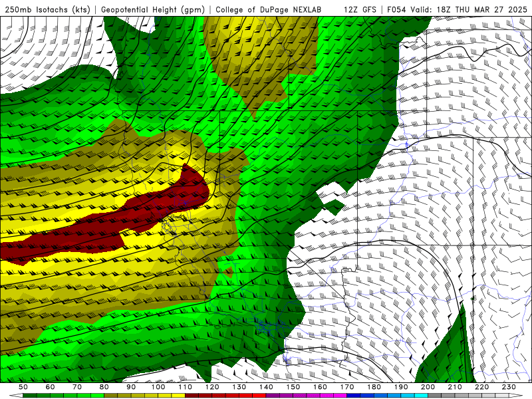The width and height of the screenshot is (532, 399).
Task: Click the 210 knot colorbar label
Action: pos(456,387)
